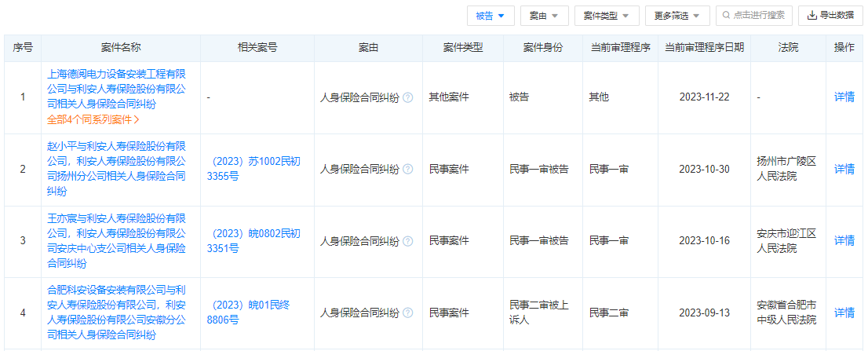This screenshot has width=868, height=351.
Task: Open the 被告 filter dropdown
Action: [491, 16]
